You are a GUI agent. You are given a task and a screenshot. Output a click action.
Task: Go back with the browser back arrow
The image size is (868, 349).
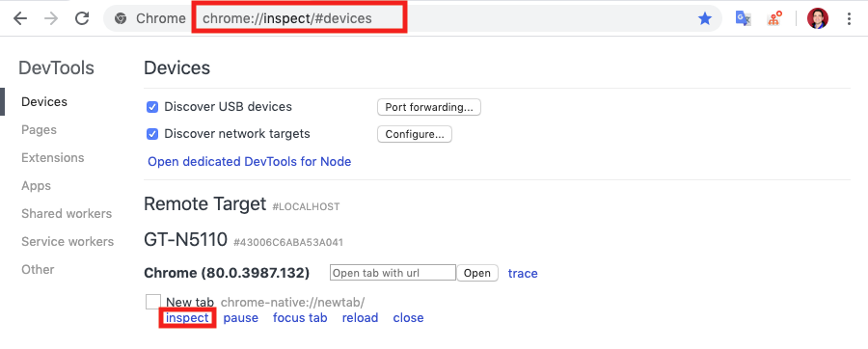pos(20,18)
